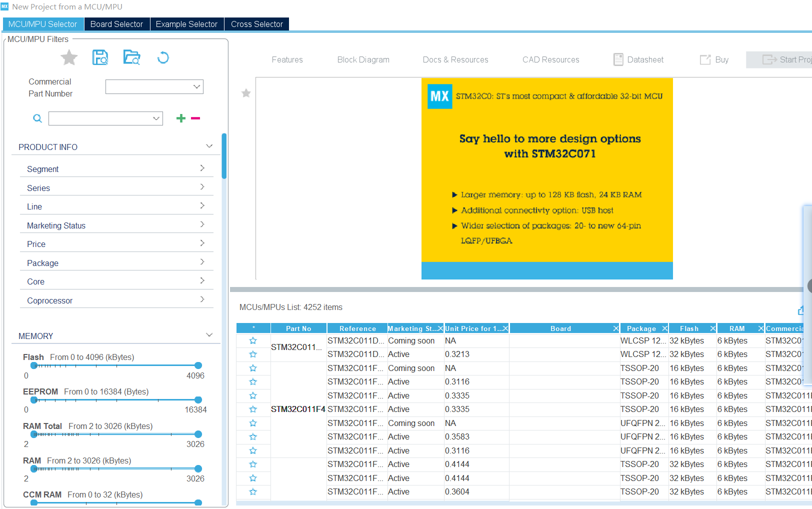Image resolution: width=812 pixels, height=509 pixels.
Task: Remove the Package column
Action: [x=664, y=328]
